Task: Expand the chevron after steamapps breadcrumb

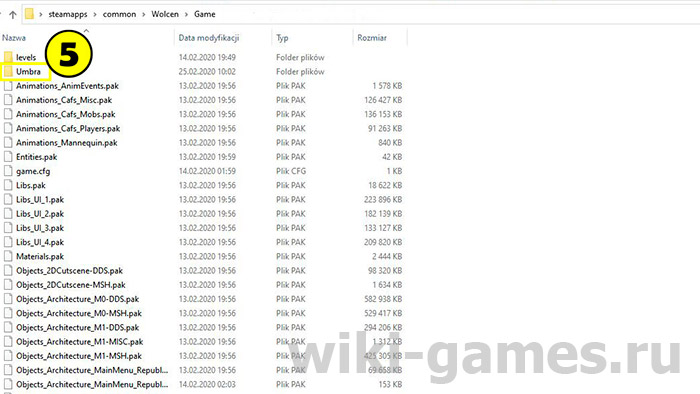Action: [x=95, y=14]
